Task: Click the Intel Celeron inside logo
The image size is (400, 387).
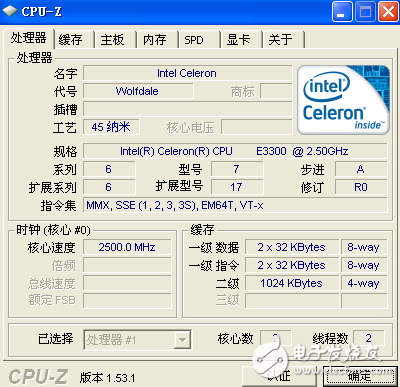Action: tap(343, 100)
